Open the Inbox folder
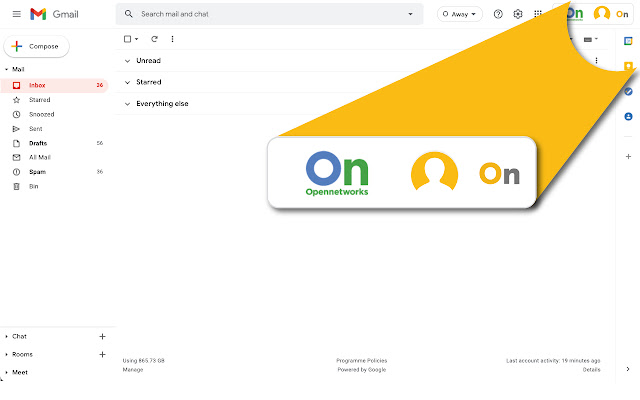Viewport: 640px width, 400px height. point(54,85)
